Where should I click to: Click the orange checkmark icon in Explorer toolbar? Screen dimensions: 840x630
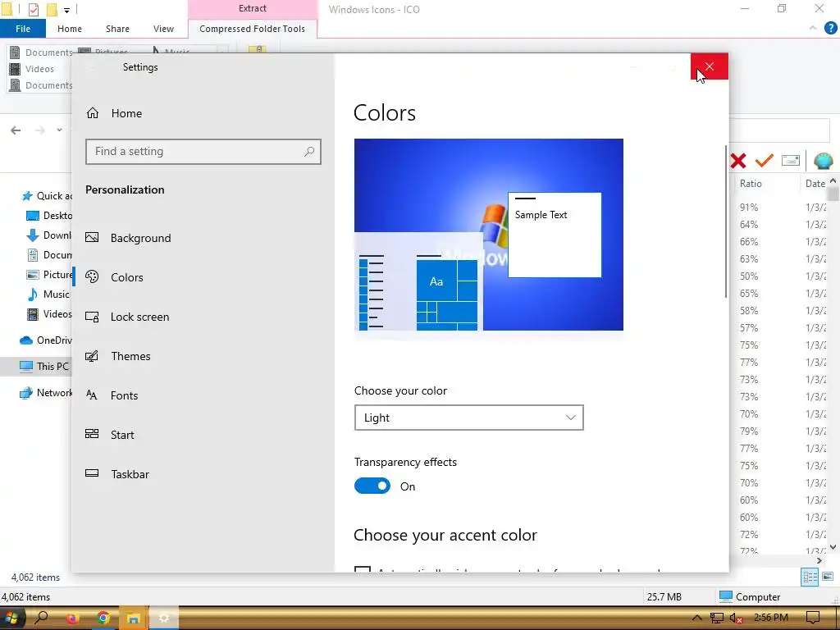point(765,160)
